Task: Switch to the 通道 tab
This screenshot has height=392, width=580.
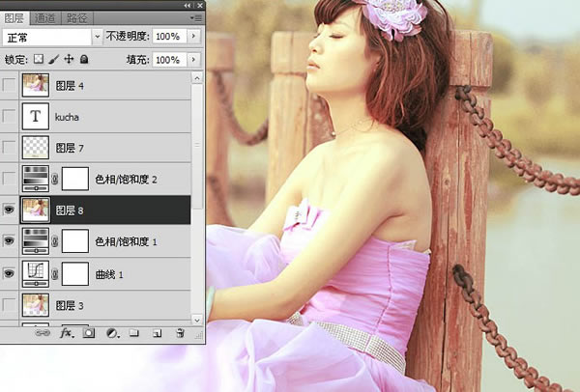Action: (45, 18)
